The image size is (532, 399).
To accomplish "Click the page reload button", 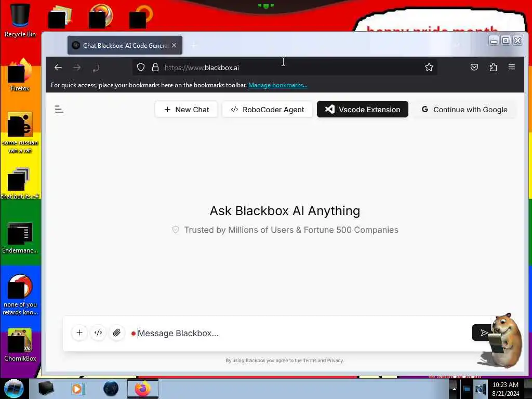I will (x=96, y=68).
